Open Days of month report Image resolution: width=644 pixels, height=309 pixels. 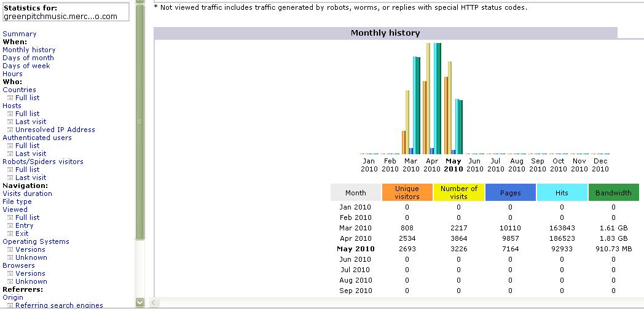28,58
